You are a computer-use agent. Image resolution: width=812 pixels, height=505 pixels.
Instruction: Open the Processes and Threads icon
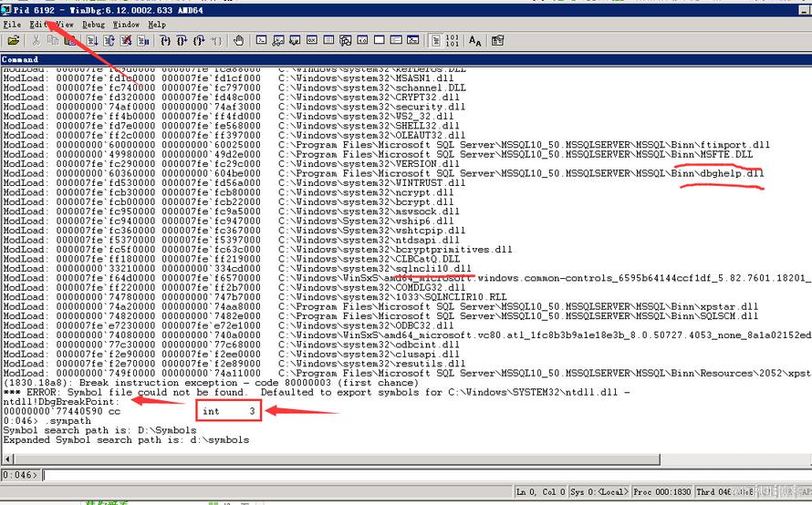(x=396, y=40)
